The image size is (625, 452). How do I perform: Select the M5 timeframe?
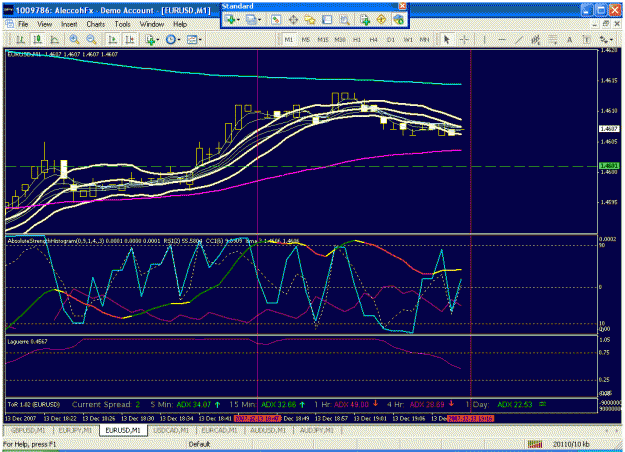306,39
